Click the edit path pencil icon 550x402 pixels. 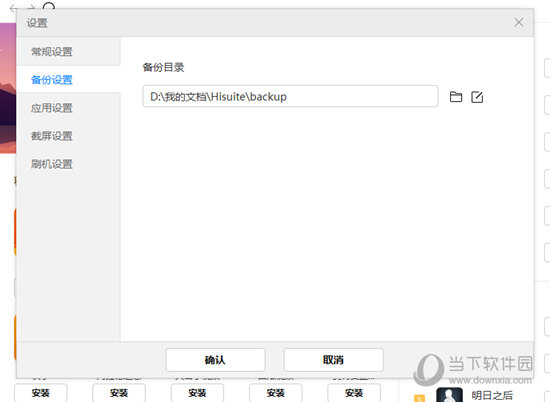(x=477, y=97)
